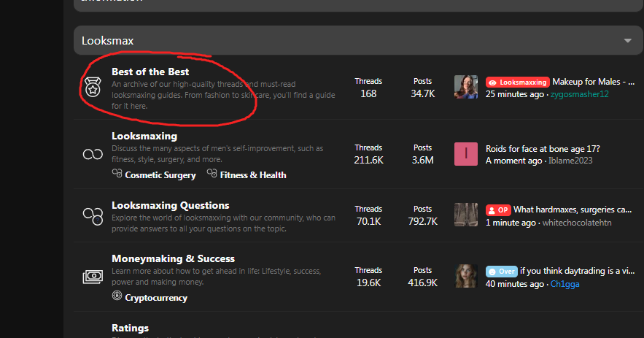This screenshot has height=338, width=644.
Task: View zygosmasher12 user profile
Action: pyautogui.click(x=579, y=94)
